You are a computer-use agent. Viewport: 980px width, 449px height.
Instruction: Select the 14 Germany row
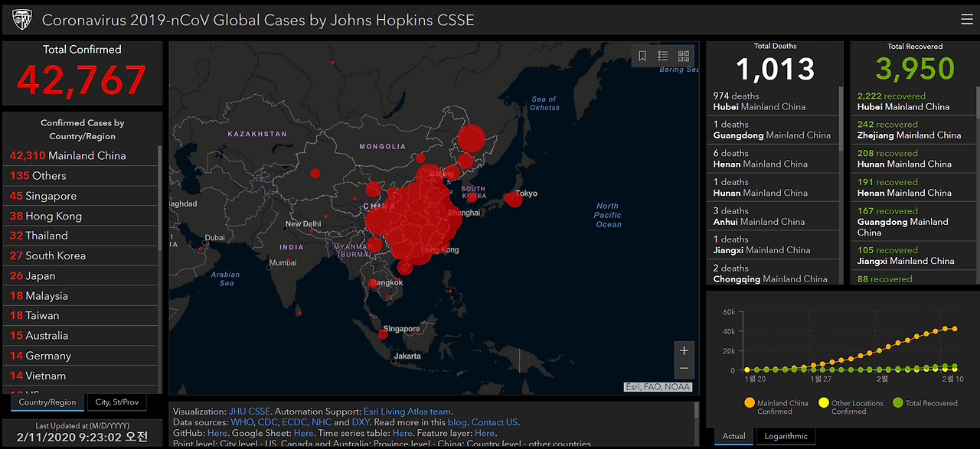tap(81, 355)
